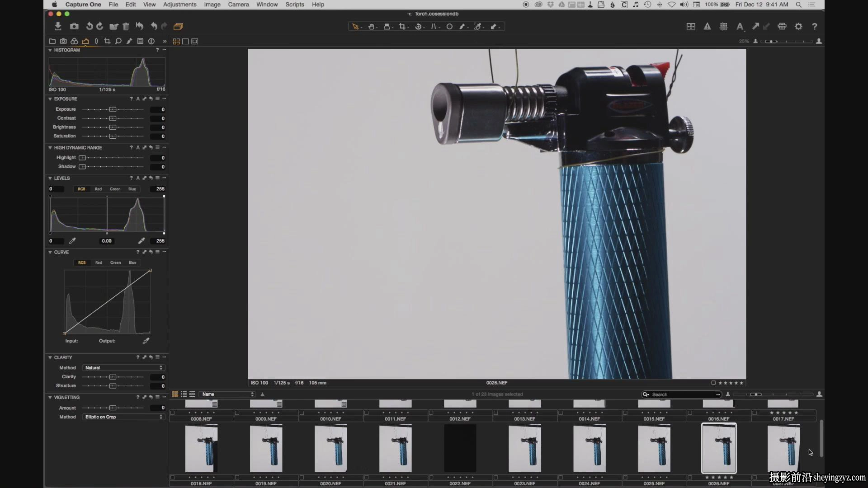Open the browser sort Name dropdown
Image resolution: width=868 pixels, height=488 pixels.
(228, 394)
